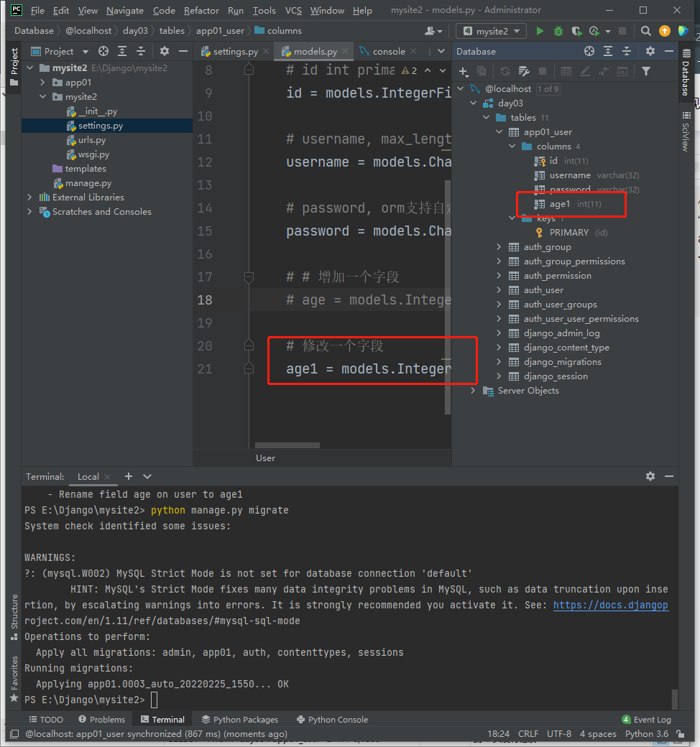
Task: Toggle the SciView side tool window
Action: 686,131
